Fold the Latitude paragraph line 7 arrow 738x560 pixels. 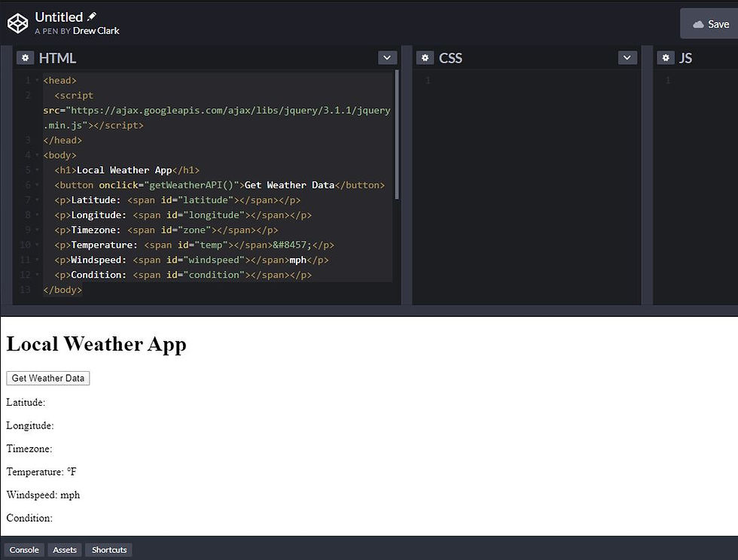point(37,200)
